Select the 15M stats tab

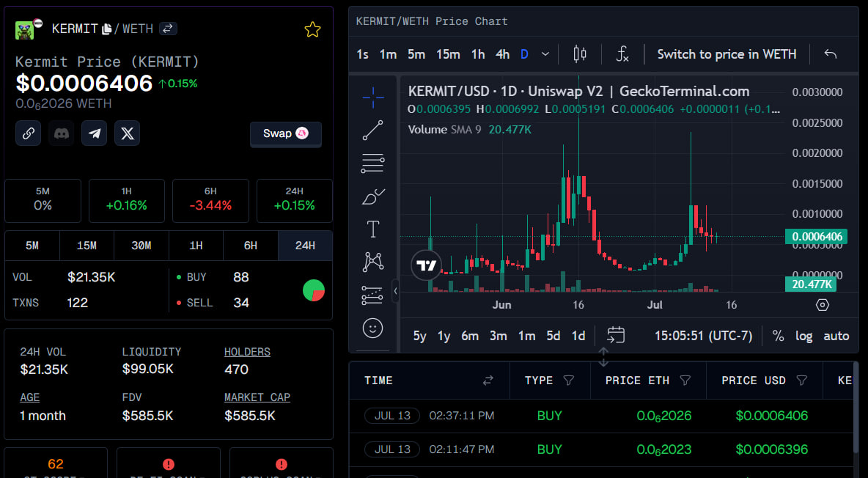(87, 246)
